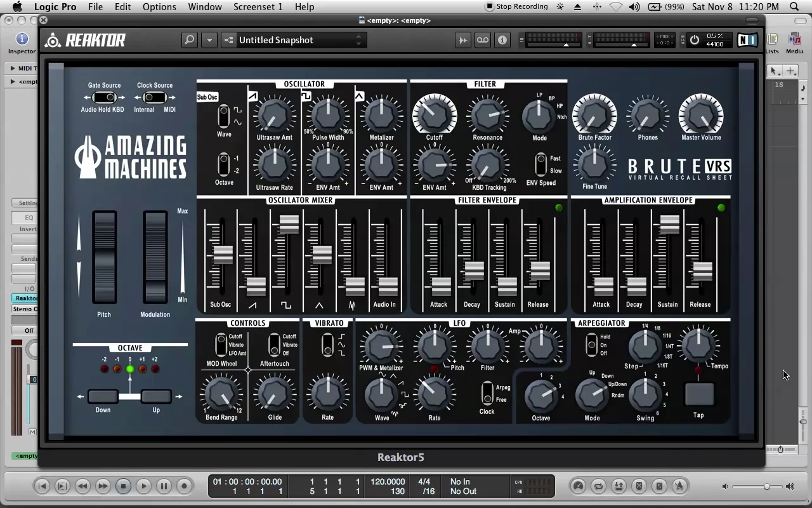This screenshot has width=812, height=508.
Task: Open the Screenset 1 menu
Action: [x=258, y=7]
